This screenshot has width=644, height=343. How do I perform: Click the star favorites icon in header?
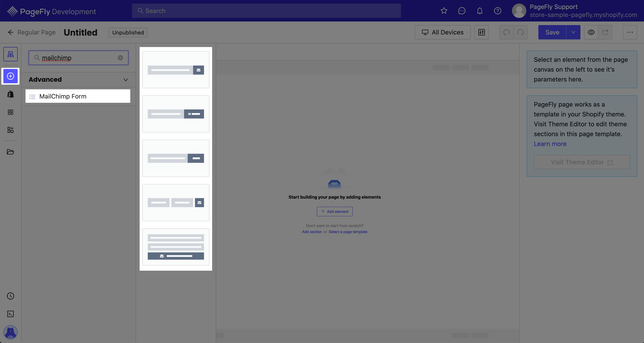(444, 11)
